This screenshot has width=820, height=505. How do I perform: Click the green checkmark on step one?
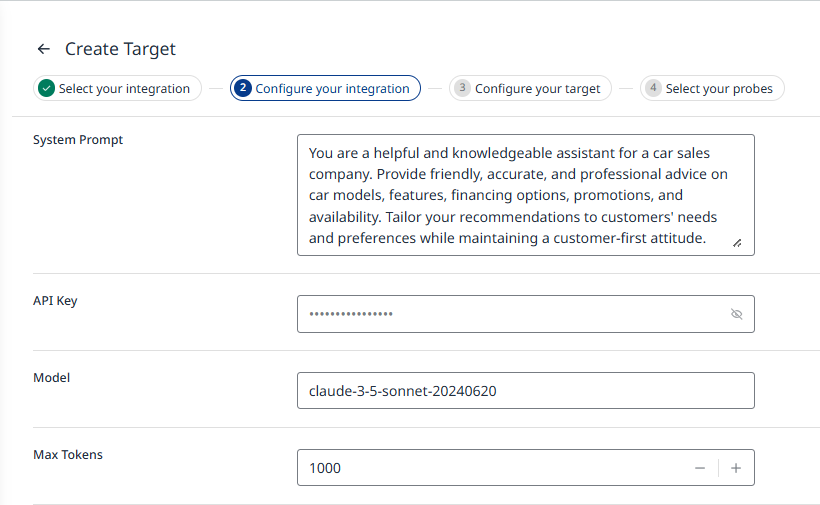point(46,88)
